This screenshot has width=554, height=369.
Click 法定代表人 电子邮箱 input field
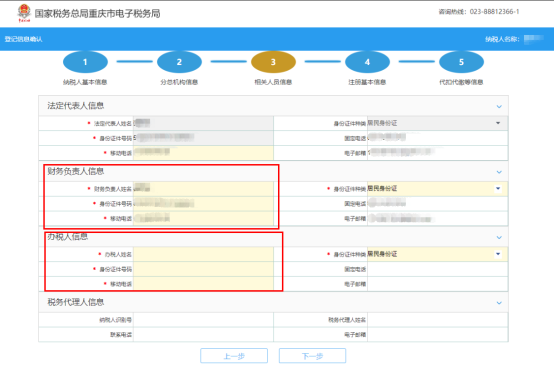tap(437, 153)
